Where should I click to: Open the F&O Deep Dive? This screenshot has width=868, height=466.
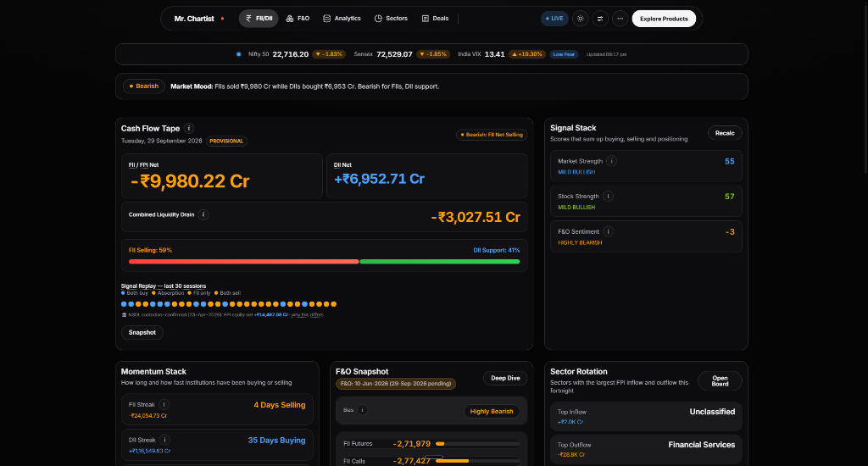click(x=505, y=378)
